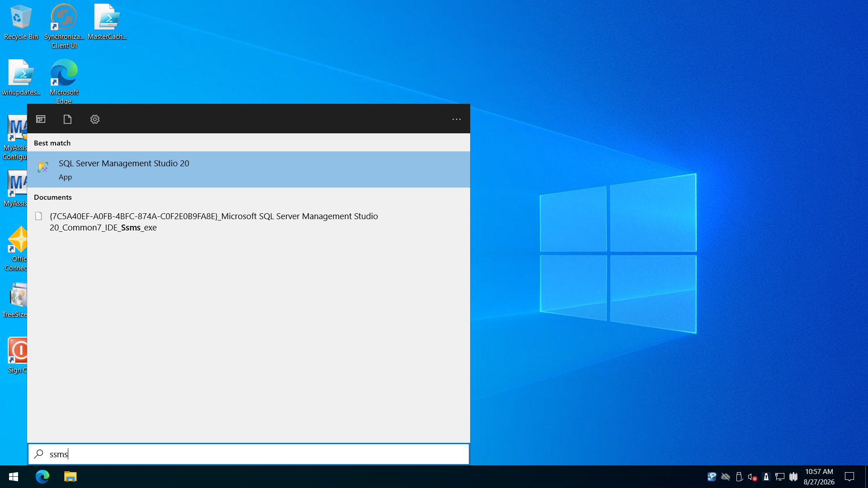This screenshot has height=488, width=868.
Task: Select the Sign Out desktop shortcut
Action: coord(18,356)
